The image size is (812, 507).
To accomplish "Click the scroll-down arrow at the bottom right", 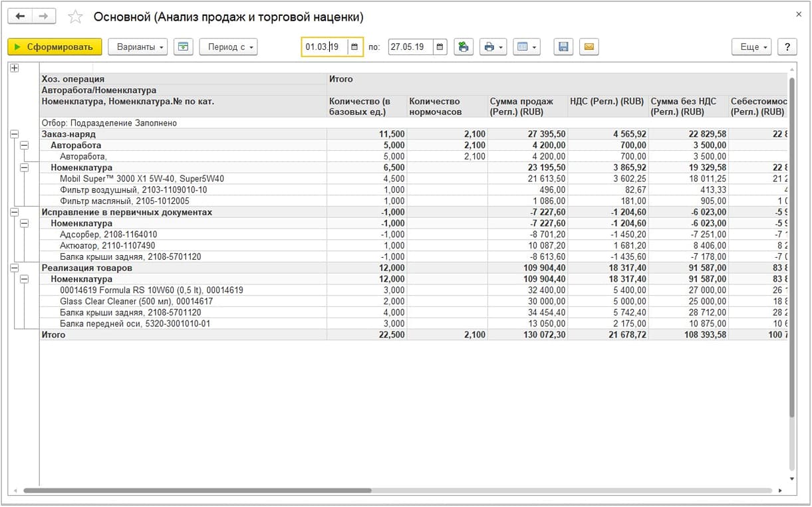I will 791,478.
